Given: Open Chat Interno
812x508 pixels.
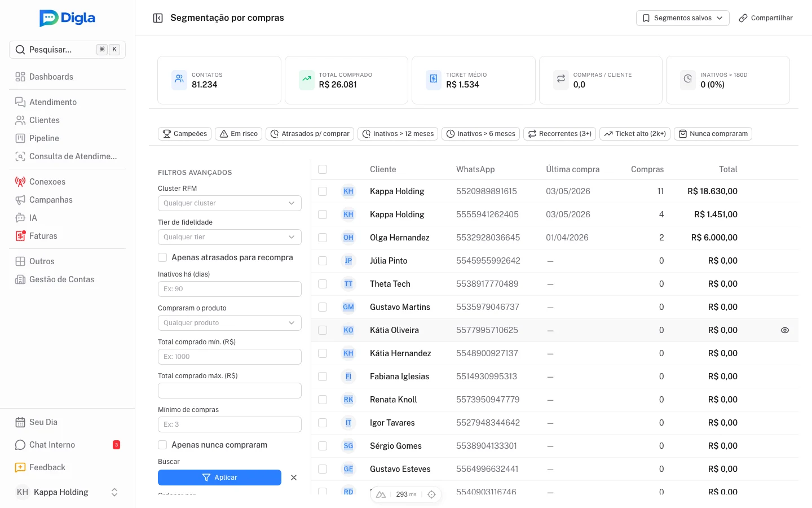Looking at the screenshot, I should pos(67,445).
